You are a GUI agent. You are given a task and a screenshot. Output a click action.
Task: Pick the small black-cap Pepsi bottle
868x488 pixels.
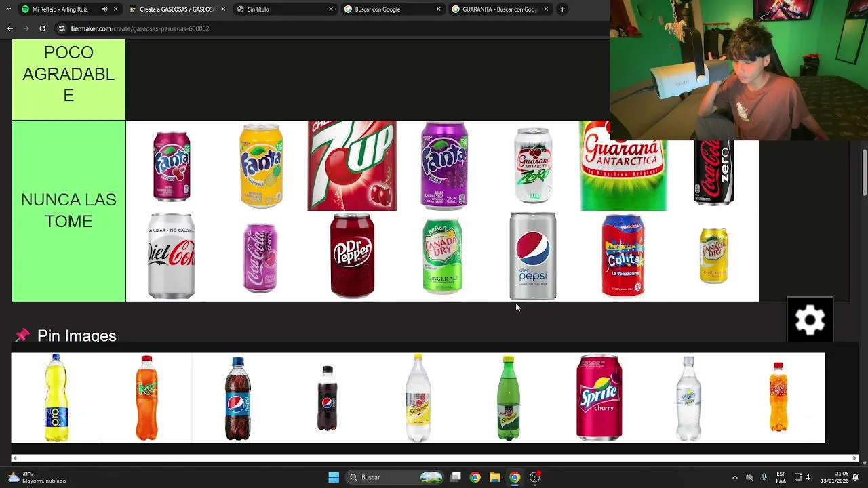coord(328,398)
